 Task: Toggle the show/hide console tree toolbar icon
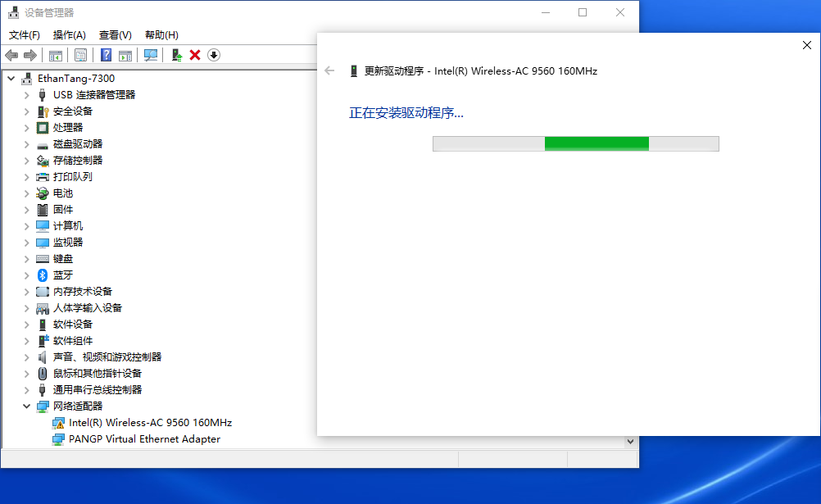(x=56, y=55)
